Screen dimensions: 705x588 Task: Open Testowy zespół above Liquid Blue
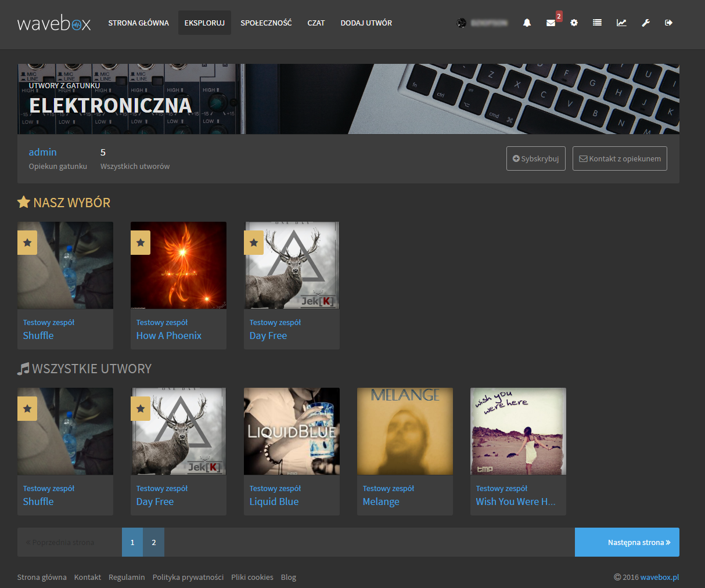pos(275,488)
